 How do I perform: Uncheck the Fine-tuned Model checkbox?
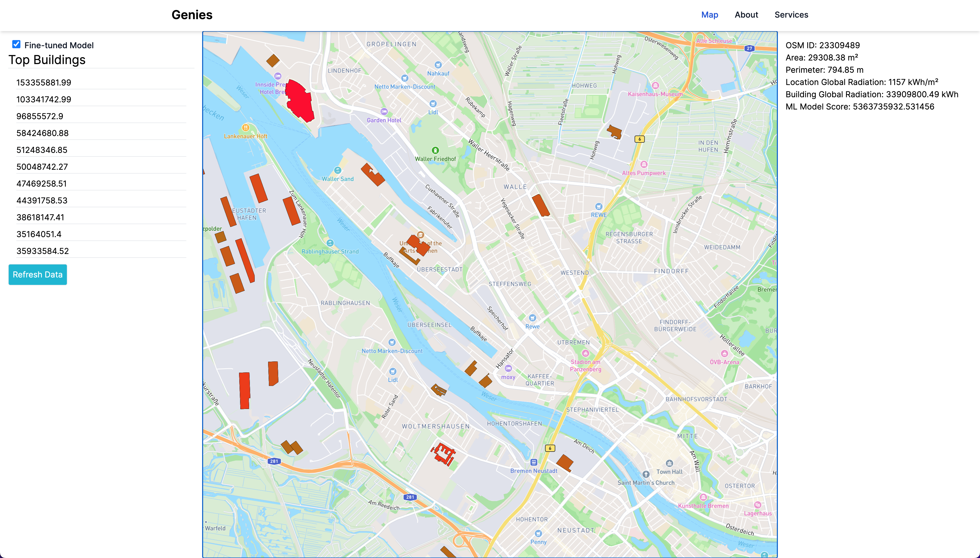16,44
